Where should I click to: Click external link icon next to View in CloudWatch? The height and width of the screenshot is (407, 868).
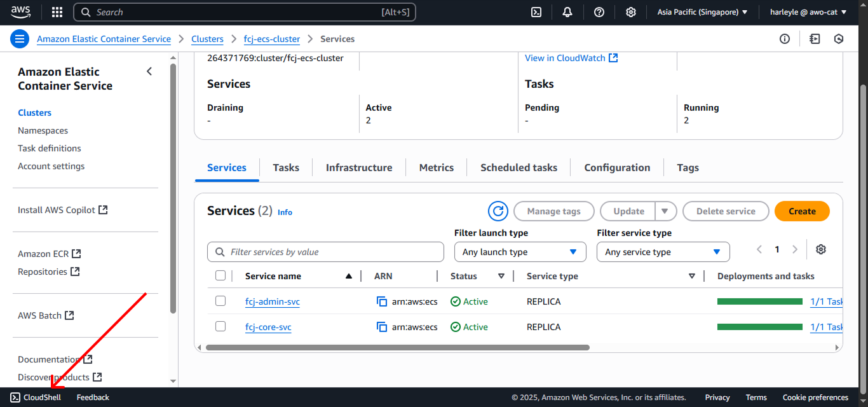(613, 58)
